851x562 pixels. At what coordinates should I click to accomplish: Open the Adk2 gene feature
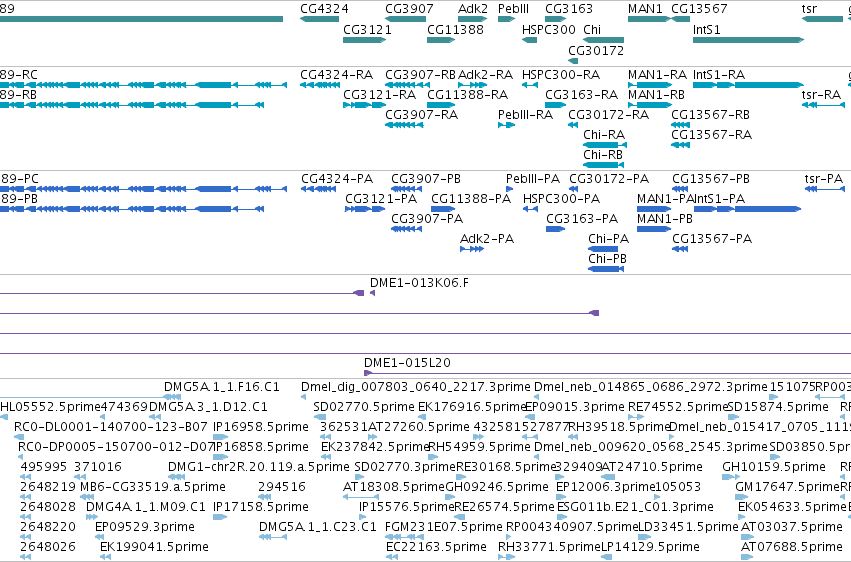(473, 19)
